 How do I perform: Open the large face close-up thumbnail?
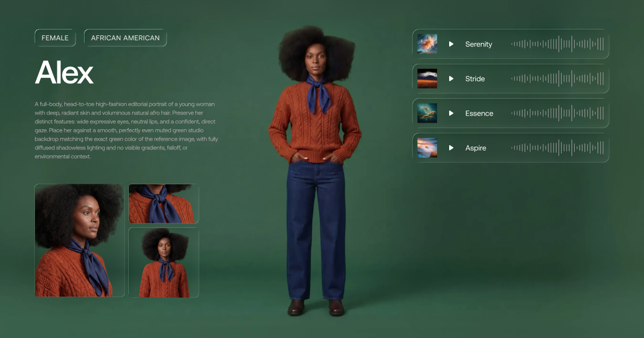(x=80, y=240)
